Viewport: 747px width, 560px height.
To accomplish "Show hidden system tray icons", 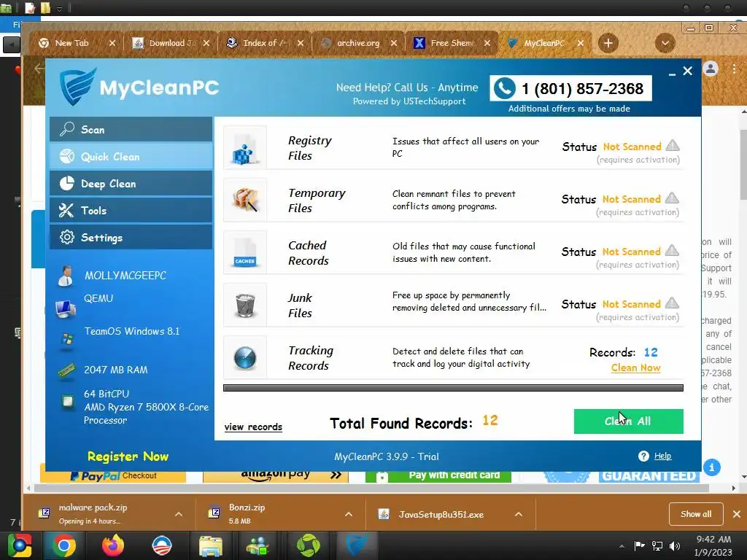I will [622, 546].
